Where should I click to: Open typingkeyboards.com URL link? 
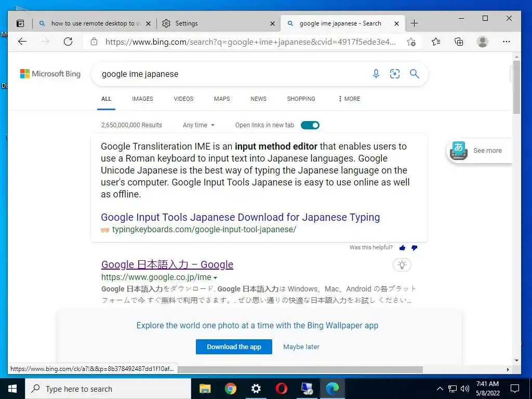[x=204, y=229]
